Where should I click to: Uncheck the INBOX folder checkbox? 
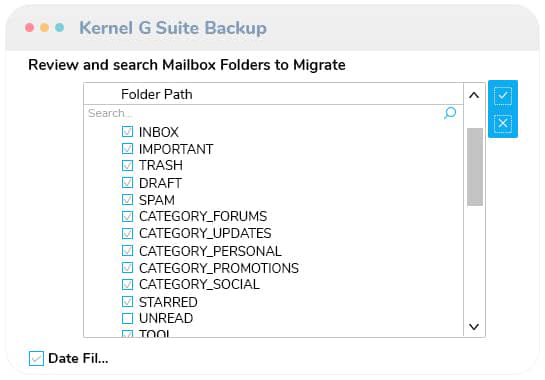128,132
